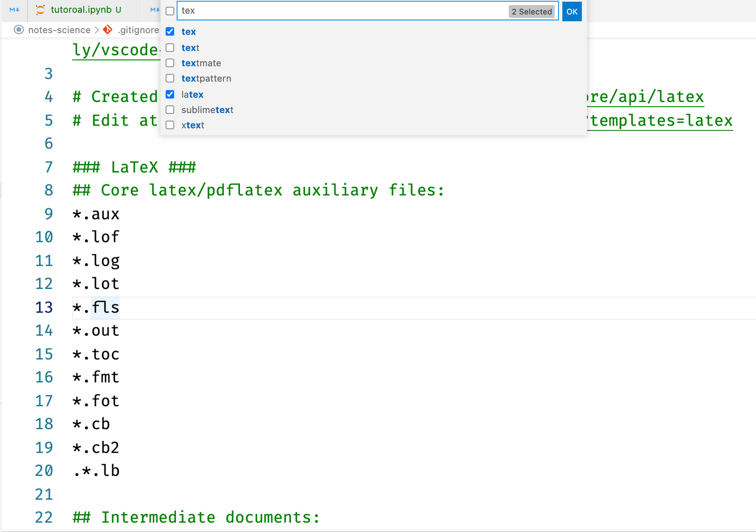Click the Markdown preview icon on the left tab
Viewport: 756px width, 532px height.
(14, 9)
